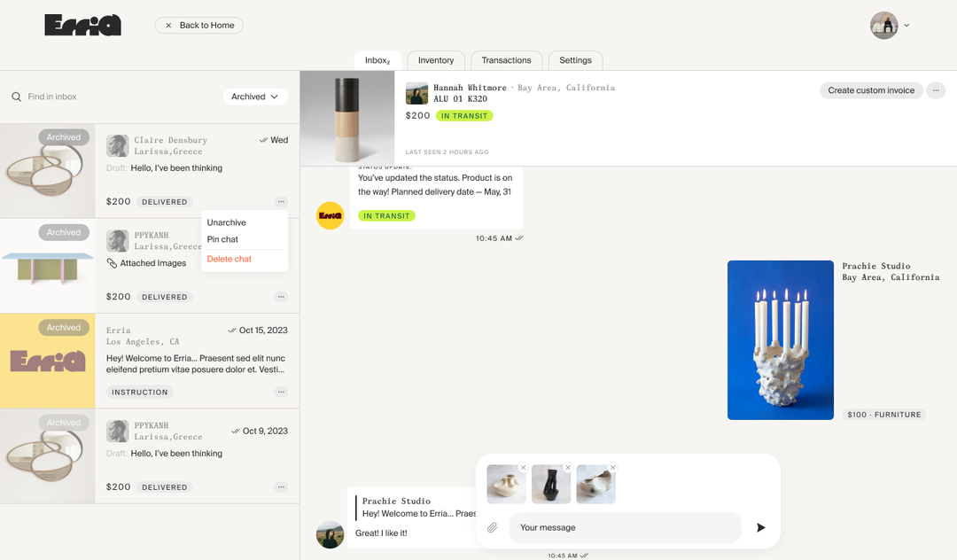Expand the user profile menu chevron
Image resolution: width=957 pixels, height=560 pixels.
pyautogui.click(x=907, y=26)
